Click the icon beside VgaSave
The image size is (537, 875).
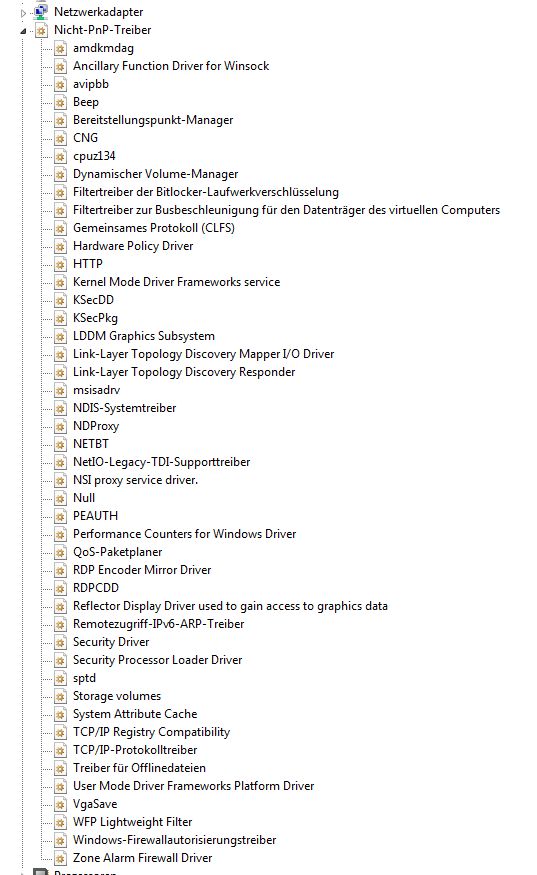tap(60, 804)
